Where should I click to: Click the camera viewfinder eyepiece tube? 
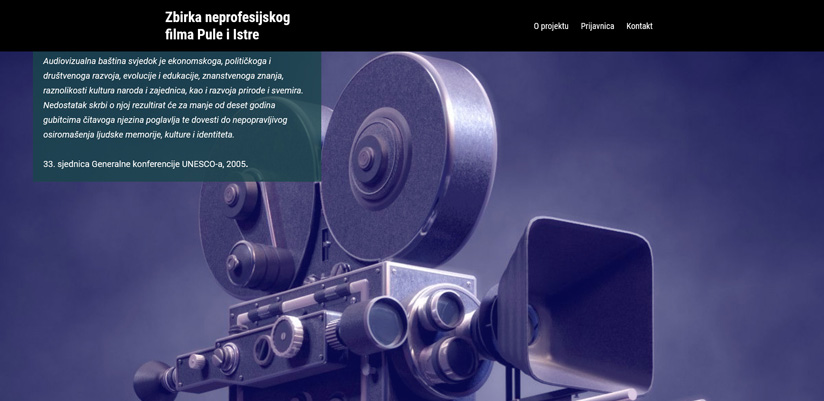point(372,325)
